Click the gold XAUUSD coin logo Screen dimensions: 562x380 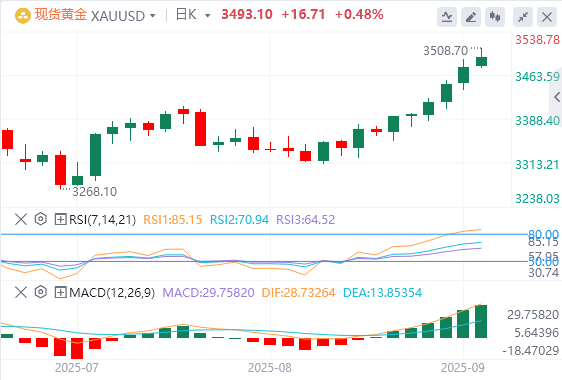click(x=23, y=16)
